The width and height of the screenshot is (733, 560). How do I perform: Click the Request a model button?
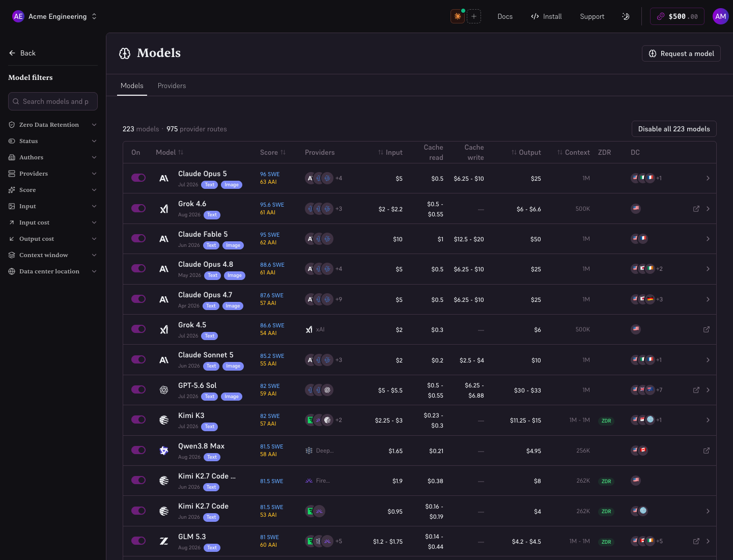tap(681, 53)
